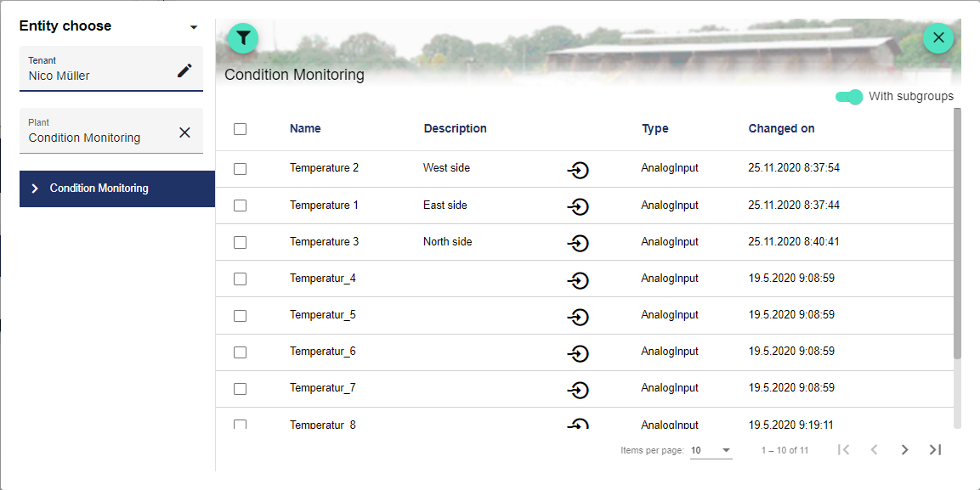Sort by the Changed on column header
980x490 pixels.
click(781, 129)
